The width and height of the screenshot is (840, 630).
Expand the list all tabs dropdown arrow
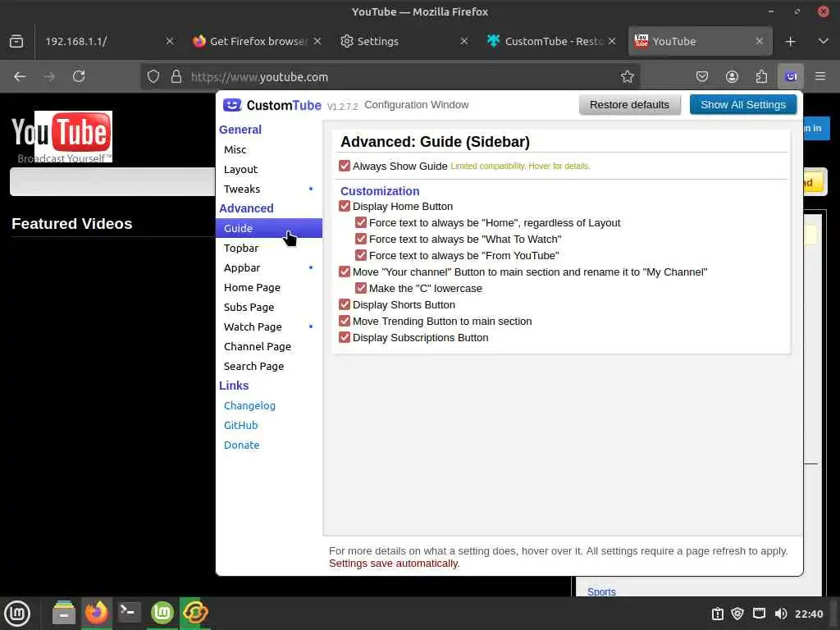(824, 41)
